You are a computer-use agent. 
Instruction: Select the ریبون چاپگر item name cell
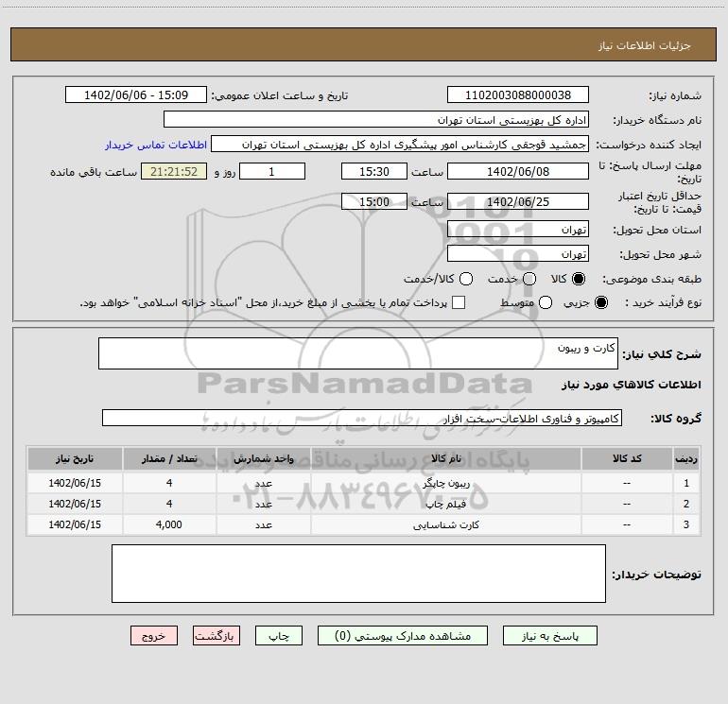(445, 483)
